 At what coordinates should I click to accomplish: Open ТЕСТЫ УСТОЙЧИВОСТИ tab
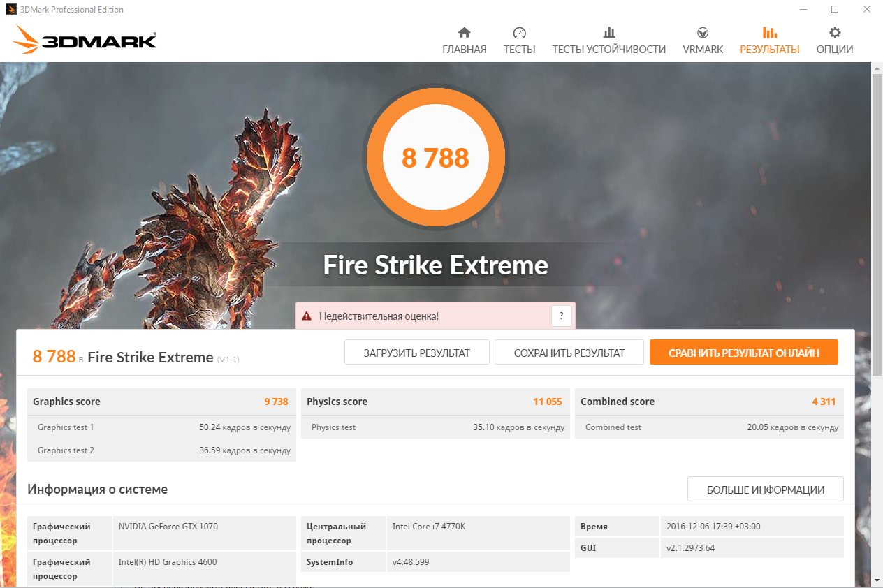point(609,50)
